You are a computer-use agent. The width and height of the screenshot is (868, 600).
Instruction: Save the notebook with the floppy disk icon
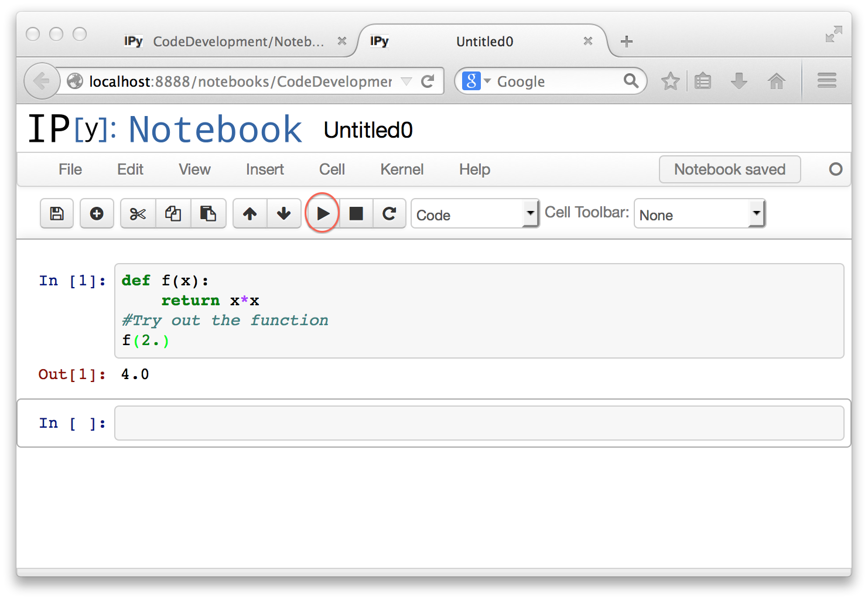57,214
